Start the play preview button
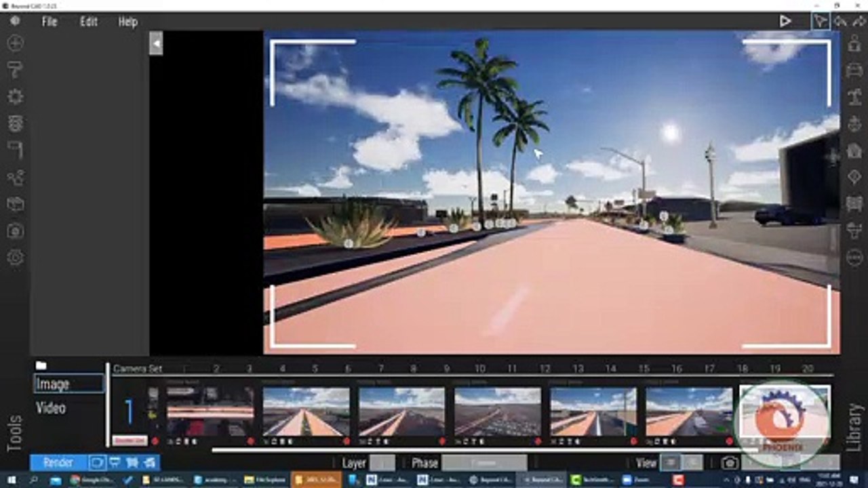This screenshot has height=488, width=868. click(x=785, y=21)
